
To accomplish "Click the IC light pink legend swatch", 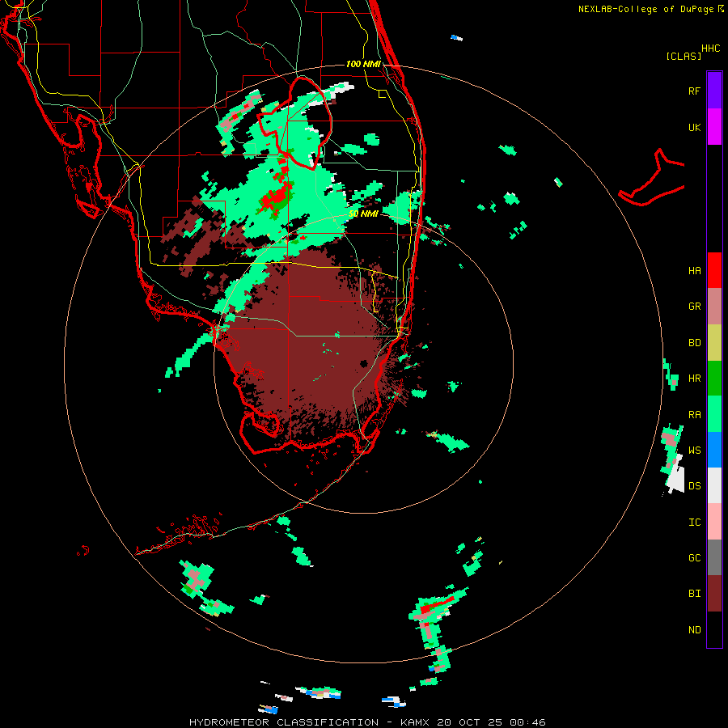I will (714, 522).
